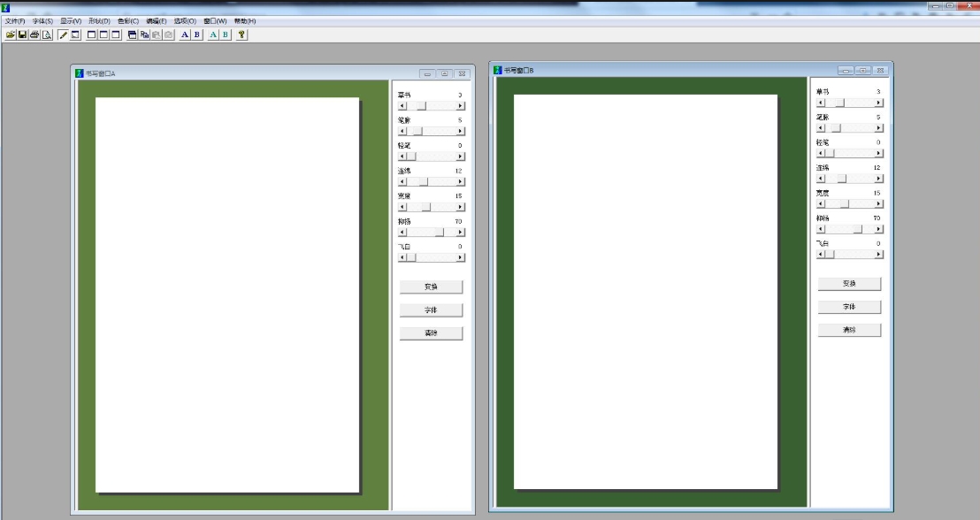980x520 pixels.
Task: Open the 文件(F) menu
Action: click(15, 21)
